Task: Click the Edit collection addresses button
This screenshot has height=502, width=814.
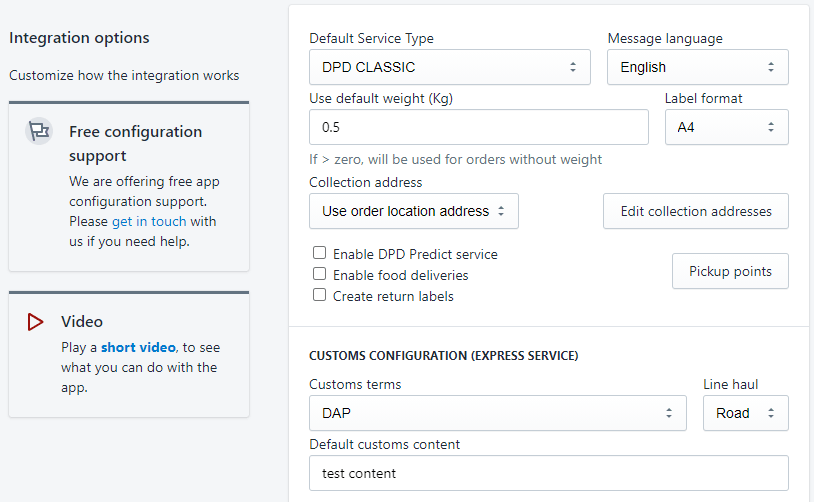Action: coord(695,211)
